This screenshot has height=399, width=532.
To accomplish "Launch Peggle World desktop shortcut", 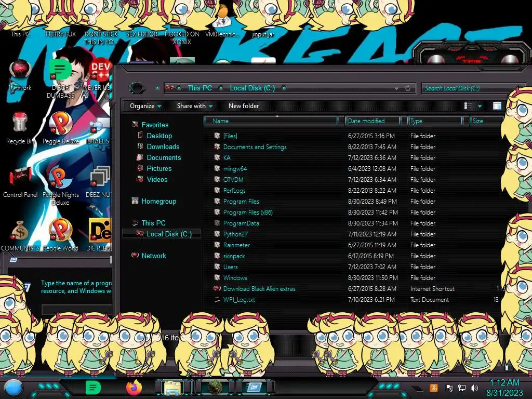I will (x=61, y=235).
